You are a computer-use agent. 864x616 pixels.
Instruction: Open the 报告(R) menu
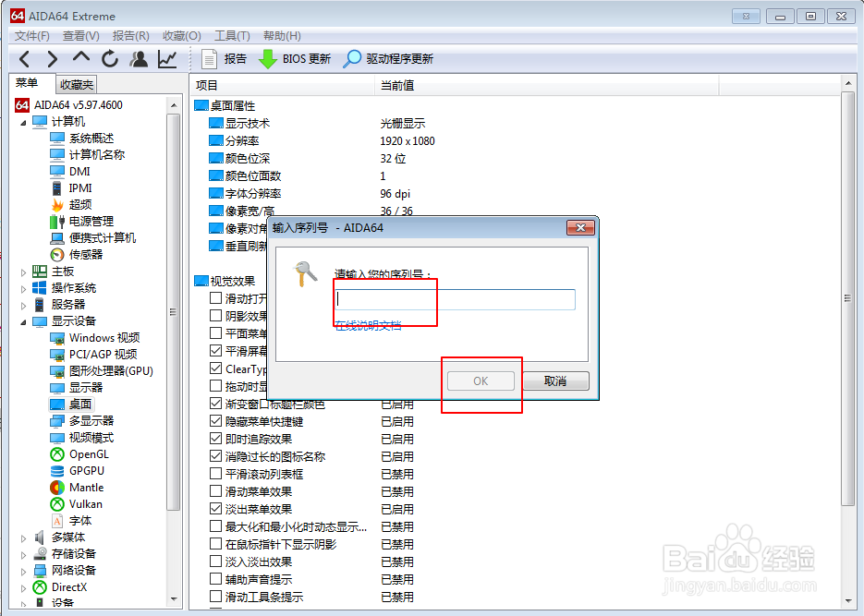point(130,36)
